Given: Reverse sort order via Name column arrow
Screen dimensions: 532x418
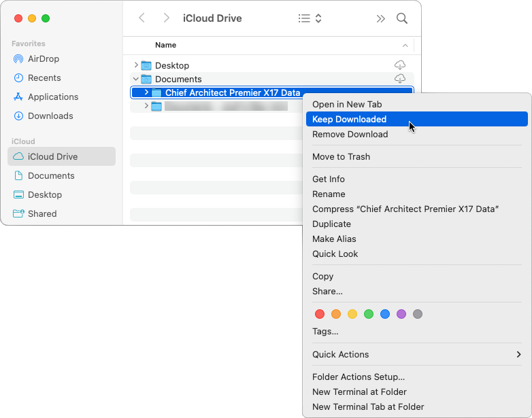Looking at the screenshot, I should pyautogui.click(x=405, y=46).
